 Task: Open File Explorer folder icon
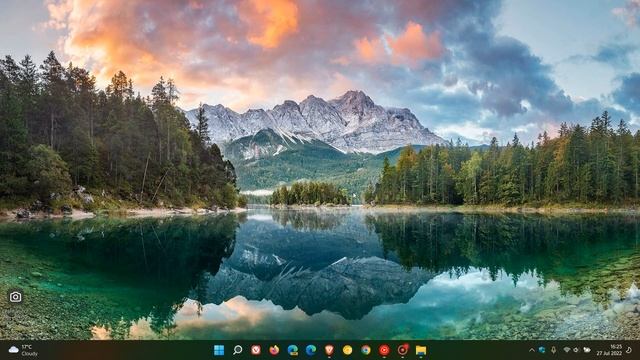coord(421,350)
